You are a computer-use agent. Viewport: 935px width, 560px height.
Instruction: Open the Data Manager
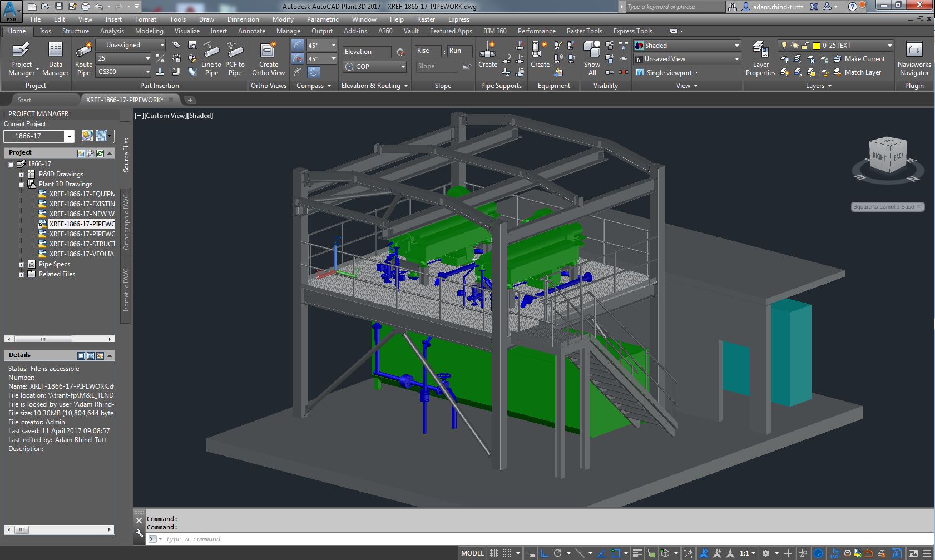click(55, 59)
